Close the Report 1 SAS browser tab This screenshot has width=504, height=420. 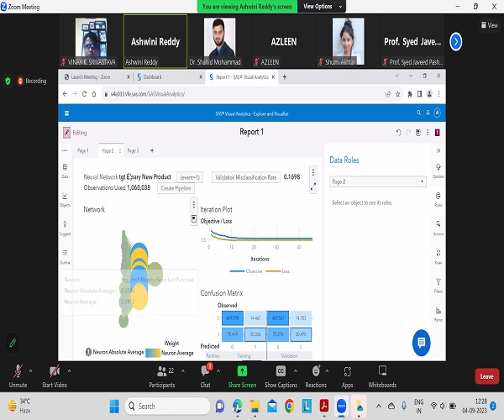[x=273, y=76]
